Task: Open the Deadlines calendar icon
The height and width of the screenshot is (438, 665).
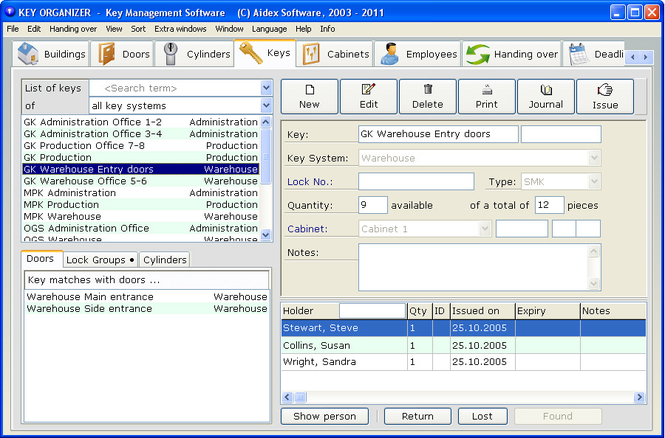Action: tap(579, 54)
